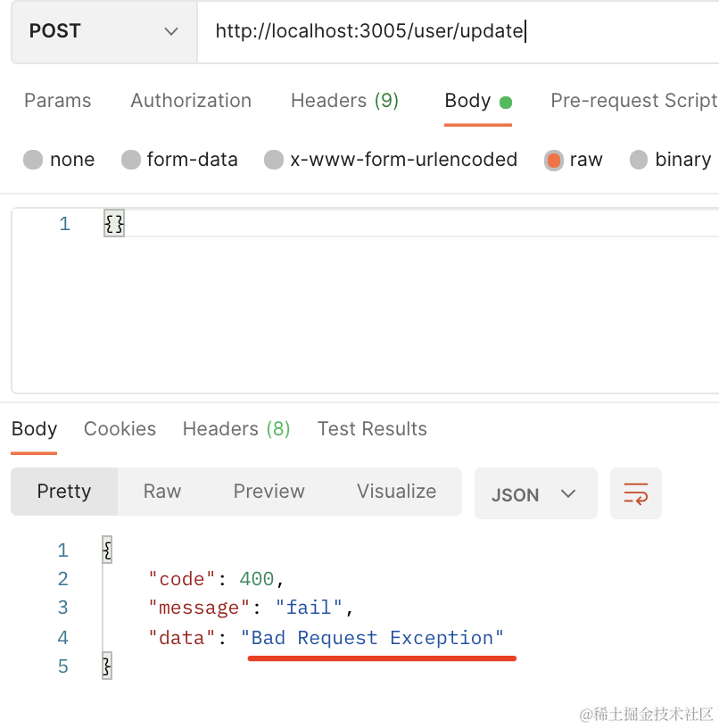Choose the form-data radio option
Image resolution: width=719 pixels, height=728 pixels.
pos(131,161)
